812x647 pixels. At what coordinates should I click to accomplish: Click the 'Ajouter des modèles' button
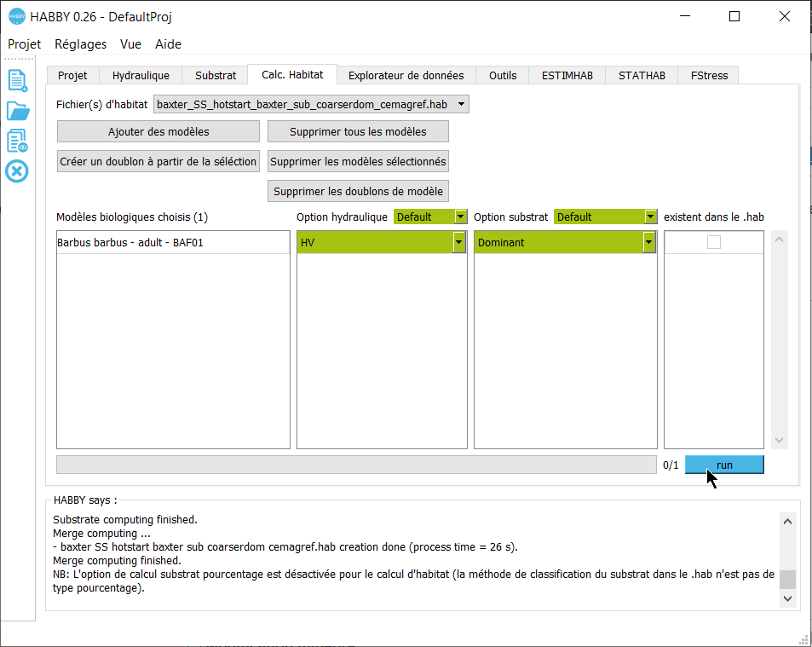(x=158, y=131)
